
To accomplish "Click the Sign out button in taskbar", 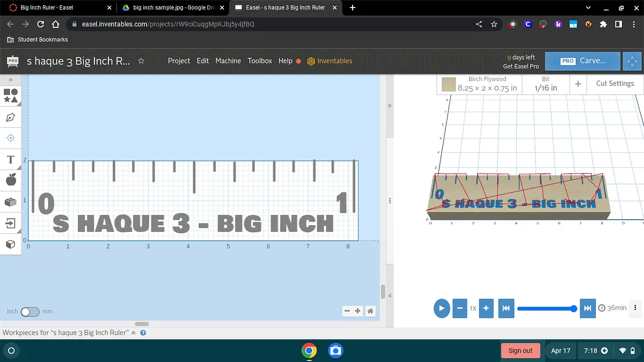I will (x=520, y=351).
